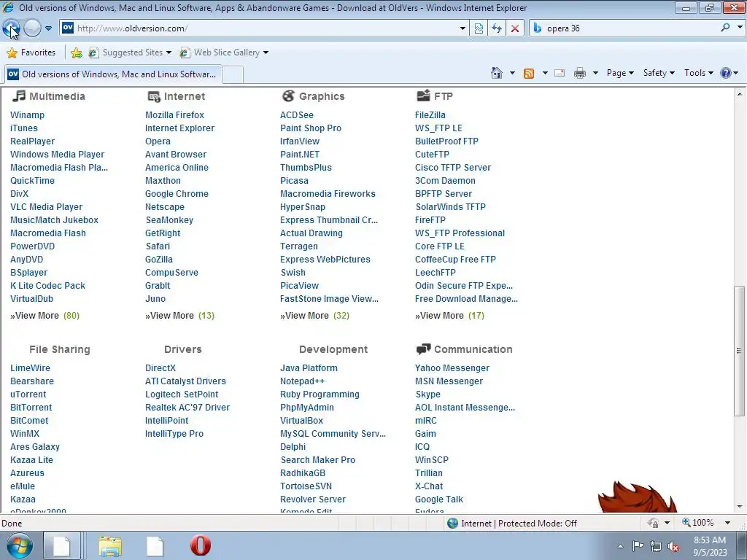Click the orange RSS Feeds icon
This screenshot has height=560, width=747.
point(529,74)
